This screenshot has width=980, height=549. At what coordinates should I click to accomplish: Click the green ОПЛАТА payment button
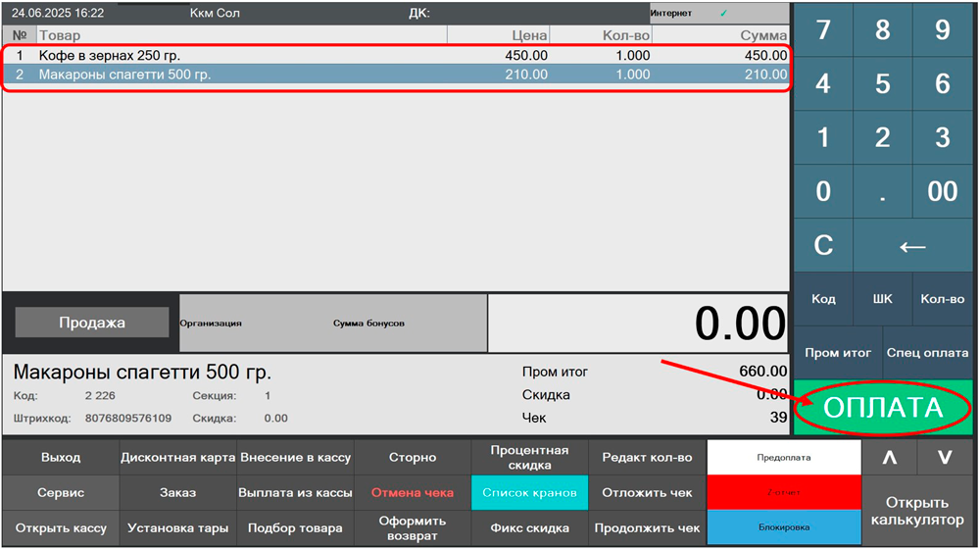tap(883, 409)
